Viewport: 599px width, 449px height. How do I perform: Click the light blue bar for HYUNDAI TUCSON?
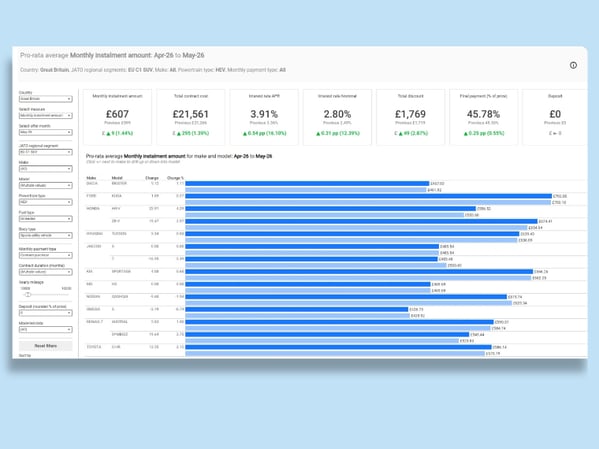click(x=351, y=240)
